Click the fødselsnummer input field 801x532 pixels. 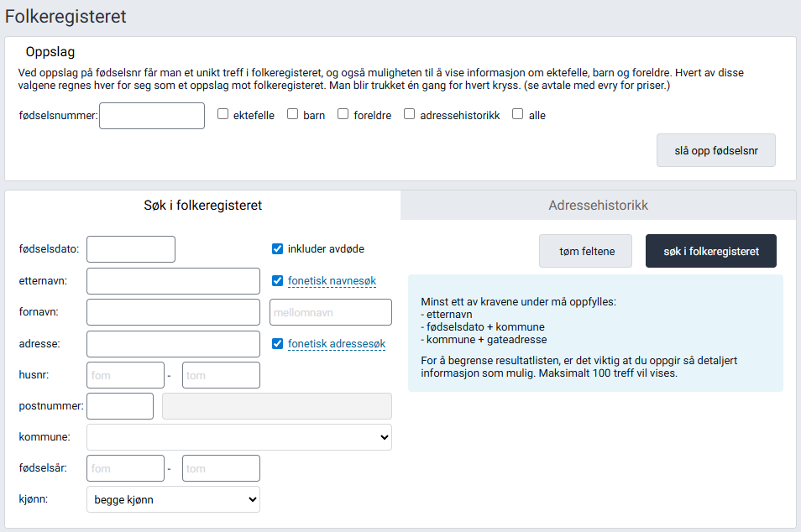(x=151, y=115)
